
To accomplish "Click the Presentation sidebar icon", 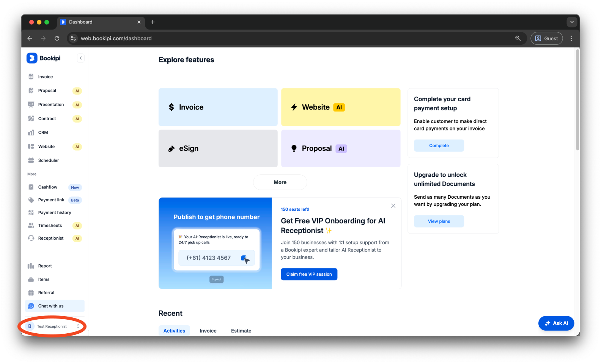I will [31, 105].
